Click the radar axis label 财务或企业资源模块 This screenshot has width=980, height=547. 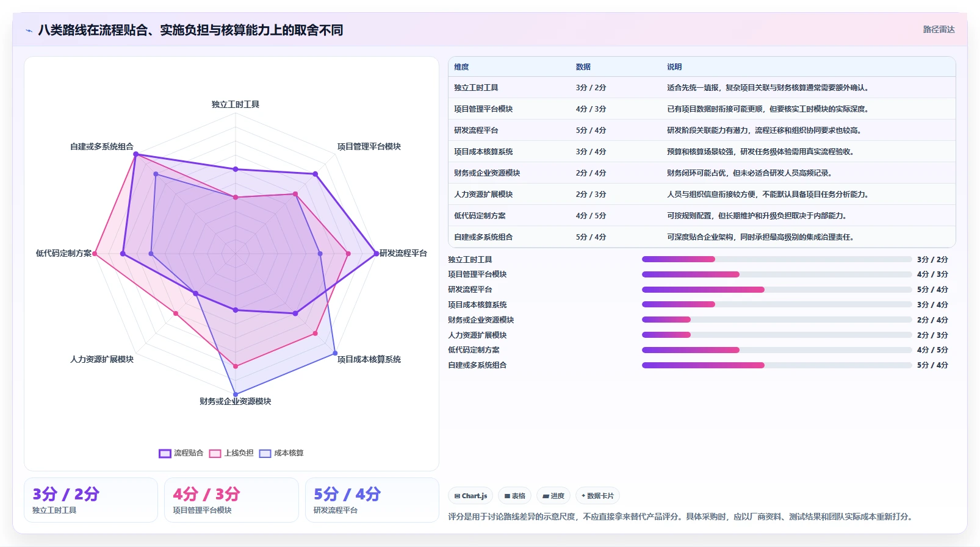click(236, 401)
